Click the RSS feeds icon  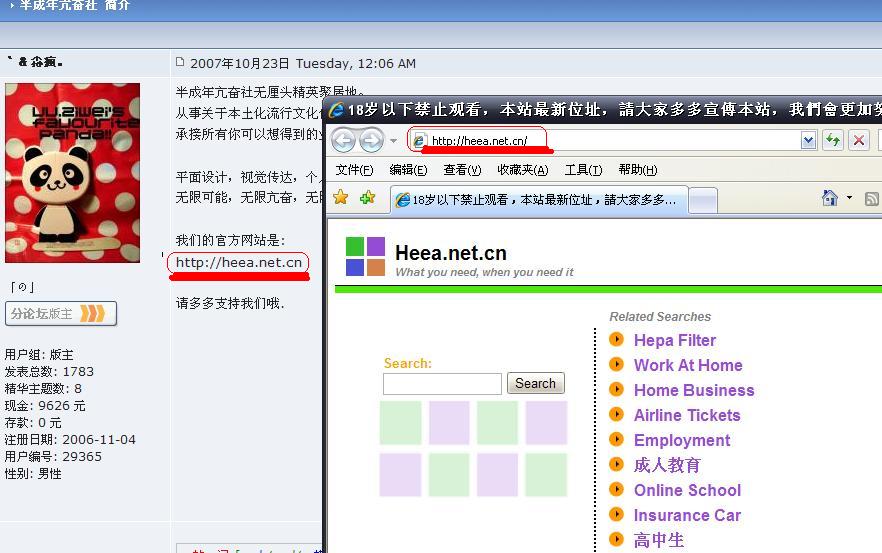tap(872, 198)
